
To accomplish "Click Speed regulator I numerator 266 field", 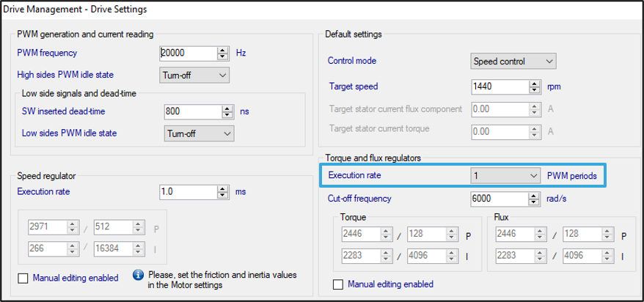I will tap(48, 248).
